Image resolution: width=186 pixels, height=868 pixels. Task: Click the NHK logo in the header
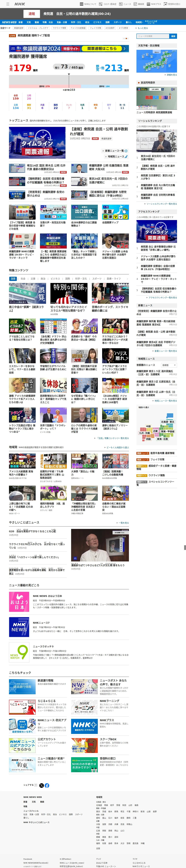coord(20,4)
